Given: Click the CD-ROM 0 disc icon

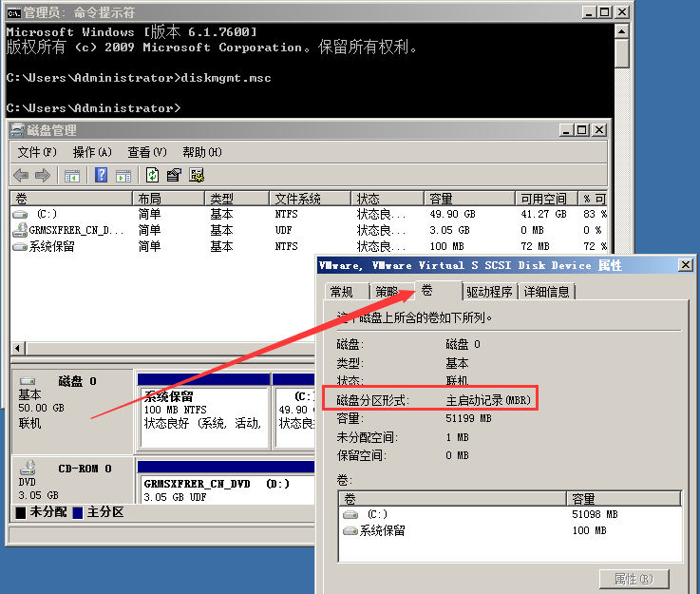Looking at the screenshot, I should point(28,468).
